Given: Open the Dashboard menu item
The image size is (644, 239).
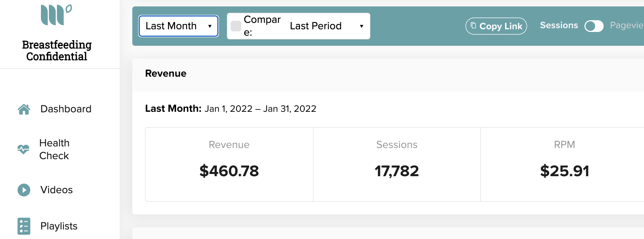Looking at the screenshot, I should click(x=66, y=109).
